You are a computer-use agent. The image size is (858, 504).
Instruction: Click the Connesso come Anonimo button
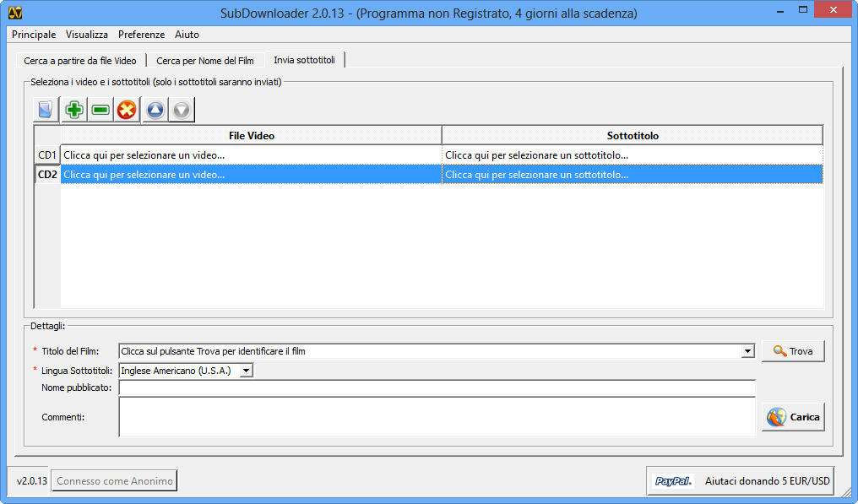(114, 481)
